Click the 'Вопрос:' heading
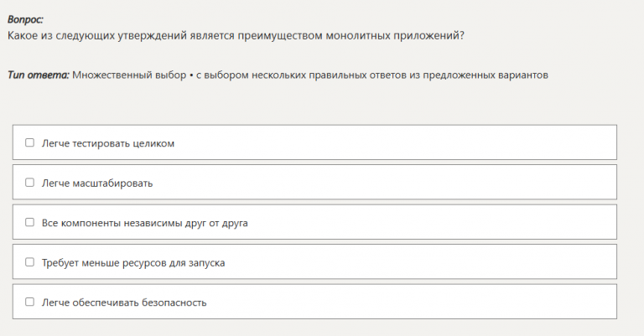Viewport: 644px width, 336px height. tap(25, 18)
